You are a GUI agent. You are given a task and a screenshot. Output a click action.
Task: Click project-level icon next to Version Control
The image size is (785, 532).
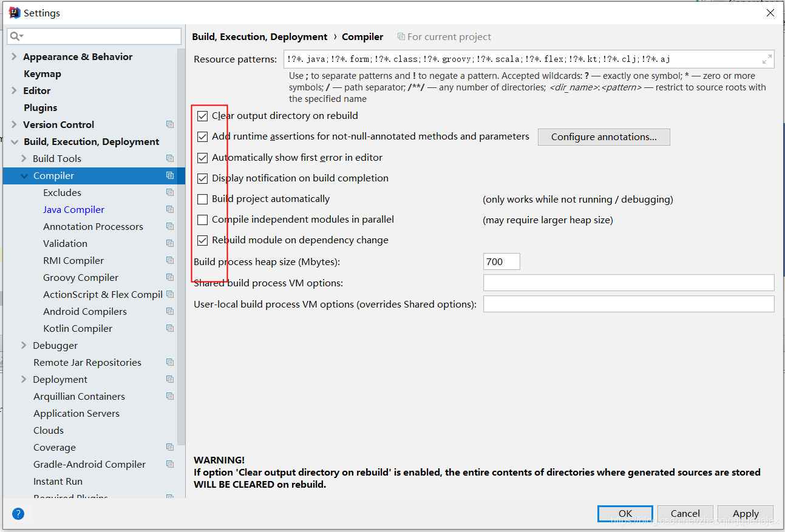tap(170, 124)
